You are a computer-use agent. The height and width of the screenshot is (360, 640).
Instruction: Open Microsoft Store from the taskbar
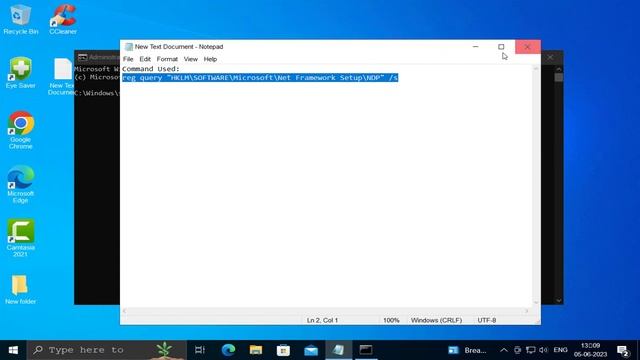(x=283, y=350)
